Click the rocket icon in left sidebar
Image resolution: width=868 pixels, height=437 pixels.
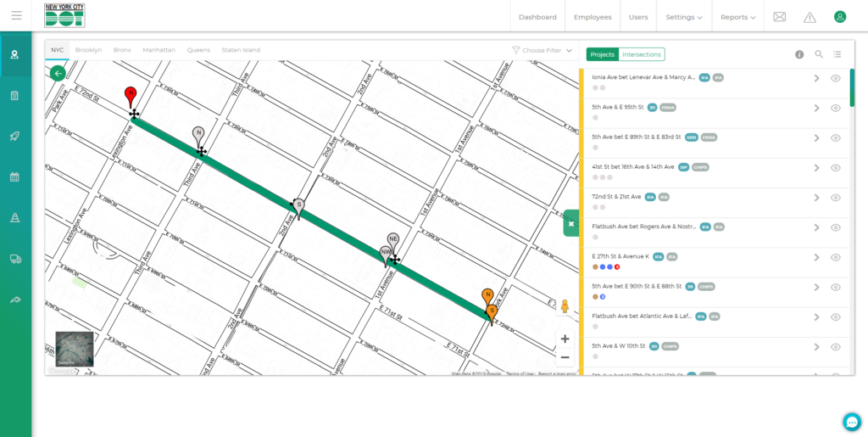point(15,137)
